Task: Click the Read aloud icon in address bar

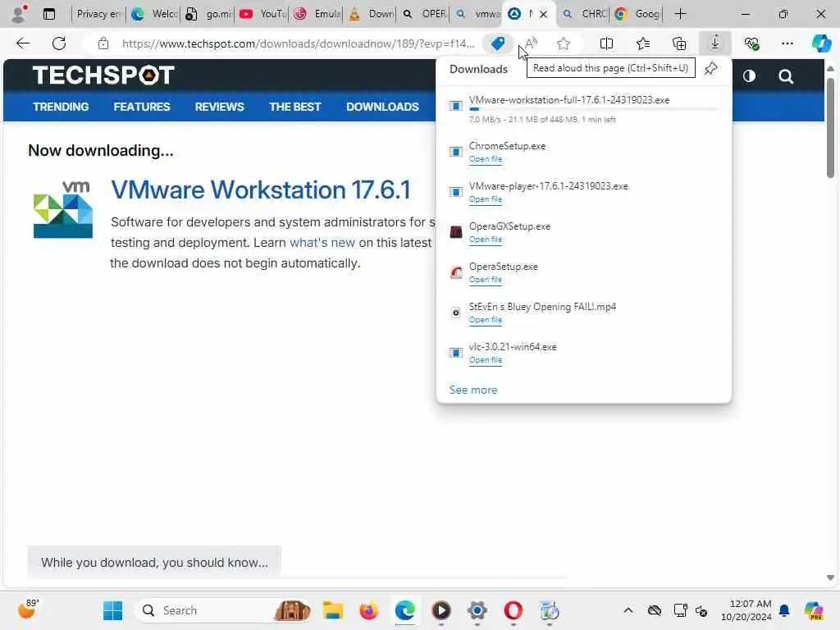Action: pos(531,43)
